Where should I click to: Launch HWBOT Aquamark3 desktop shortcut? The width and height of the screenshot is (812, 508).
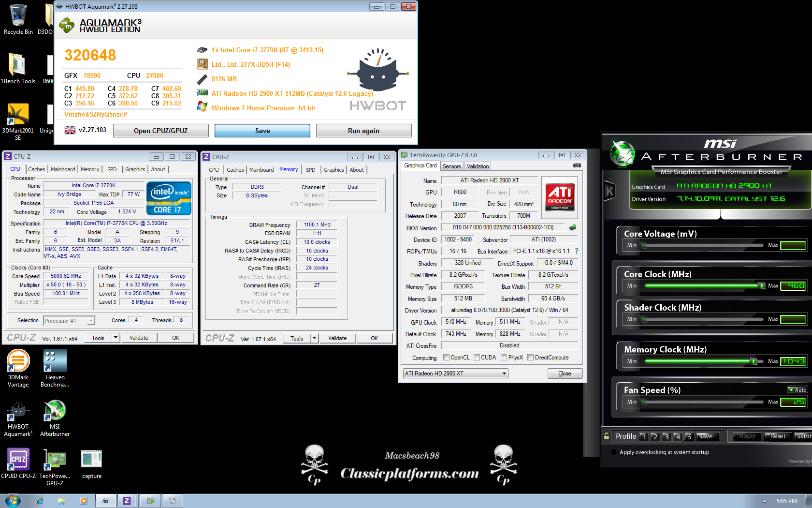tap(18, 419)
